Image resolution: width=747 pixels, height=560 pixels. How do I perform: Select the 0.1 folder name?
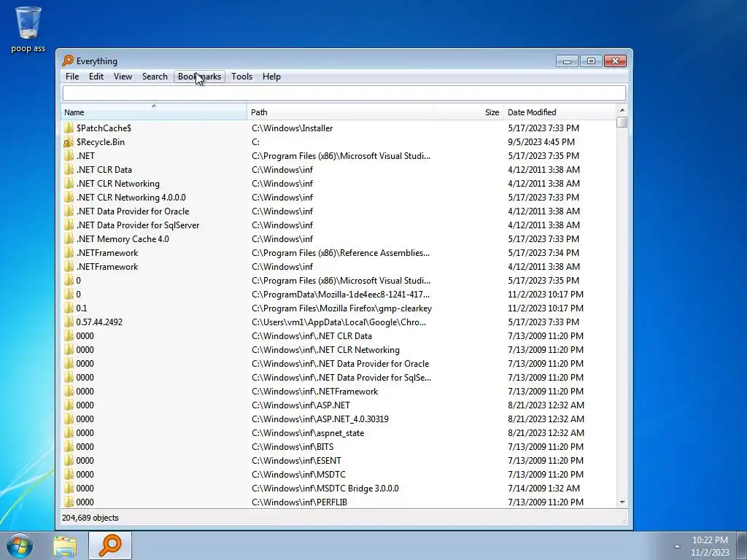tap(82, 308)
